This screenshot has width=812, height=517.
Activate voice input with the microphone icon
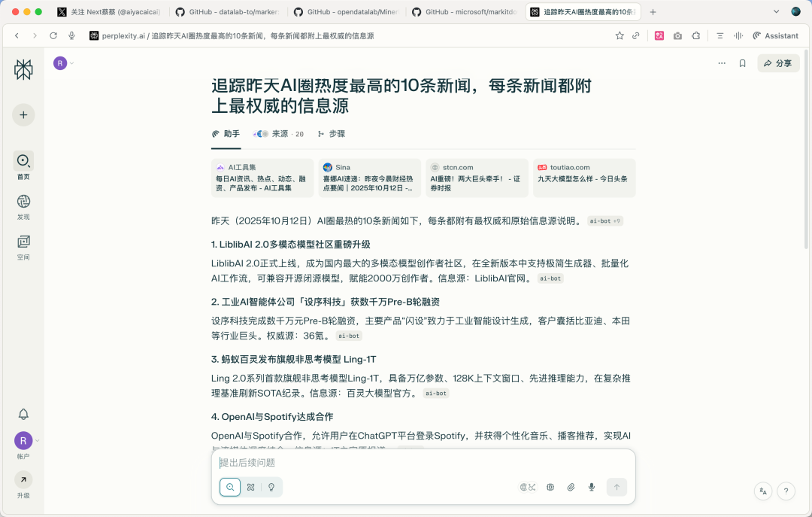591,487
